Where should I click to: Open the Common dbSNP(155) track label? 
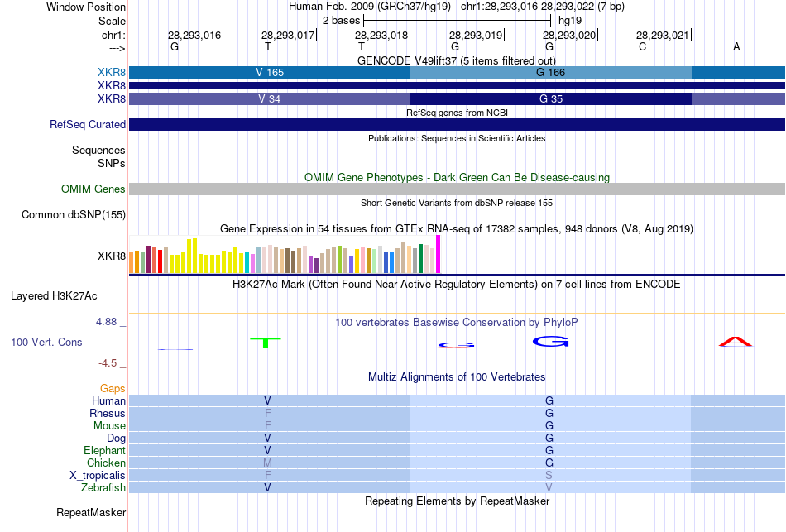point(73,214)
